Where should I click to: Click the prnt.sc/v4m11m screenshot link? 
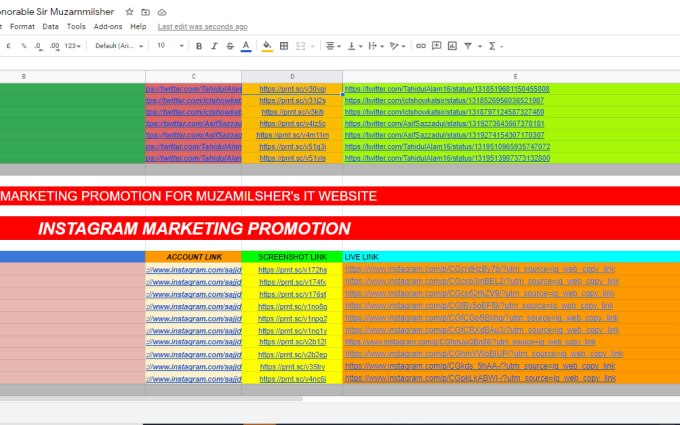point(293,135)
